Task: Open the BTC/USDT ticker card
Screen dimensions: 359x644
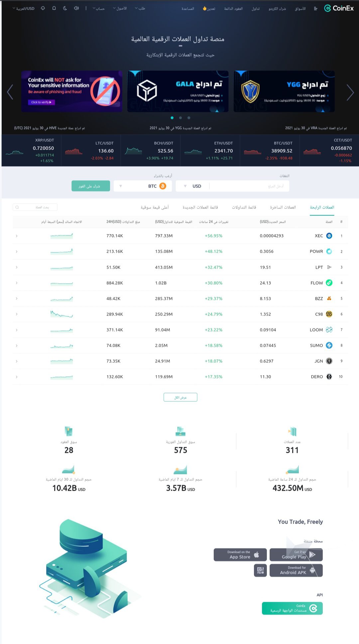Action: (270, 151)
